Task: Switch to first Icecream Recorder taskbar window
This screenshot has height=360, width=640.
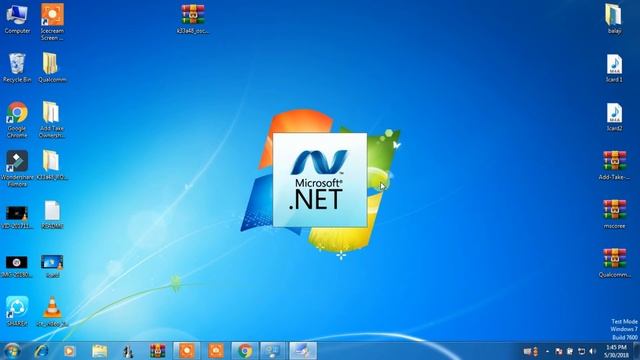Action: coord(187,351)
